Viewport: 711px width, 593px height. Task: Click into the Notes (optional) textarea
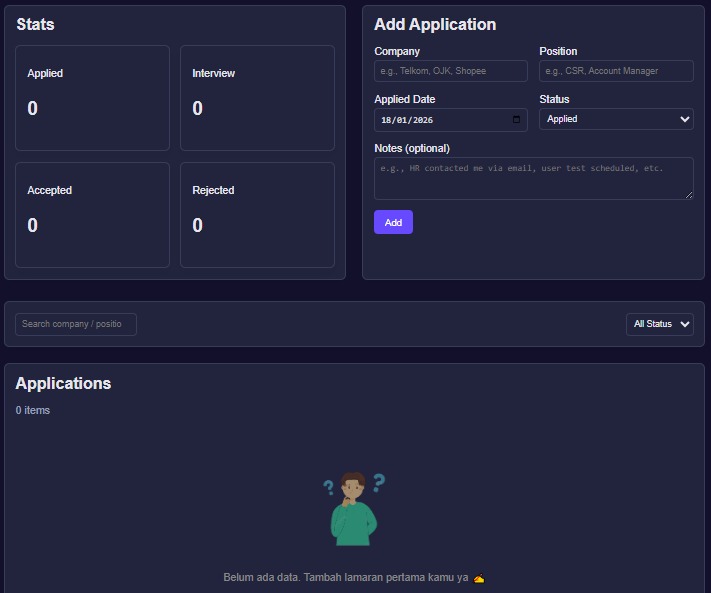(x=534, y=179)
